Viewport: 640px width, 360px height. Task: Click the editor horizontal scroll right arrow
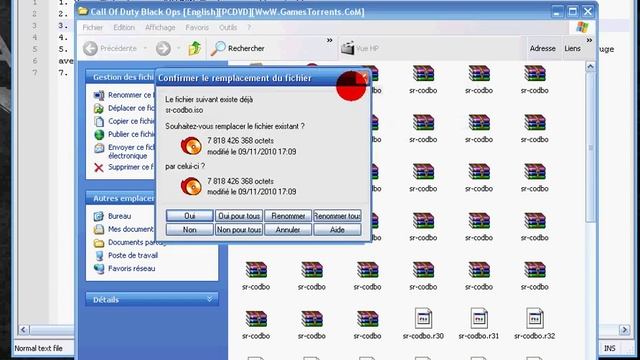(624, 329)
